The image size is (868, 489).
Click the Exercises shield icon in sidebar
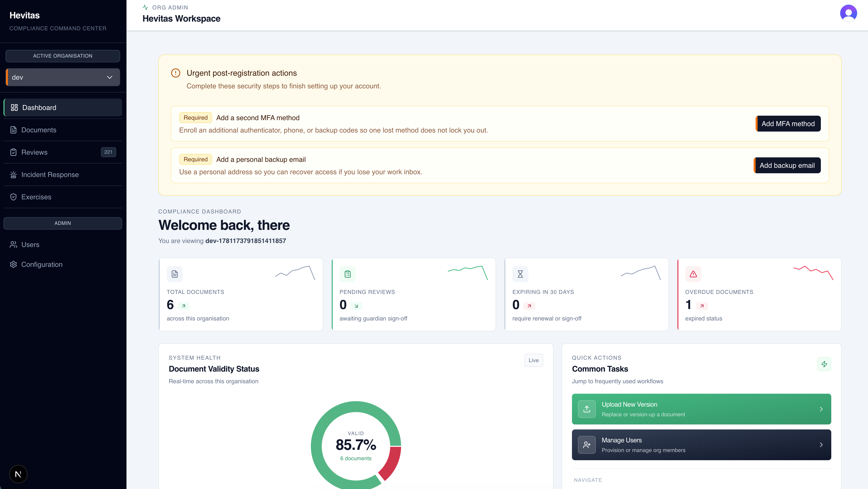point(13,197)
